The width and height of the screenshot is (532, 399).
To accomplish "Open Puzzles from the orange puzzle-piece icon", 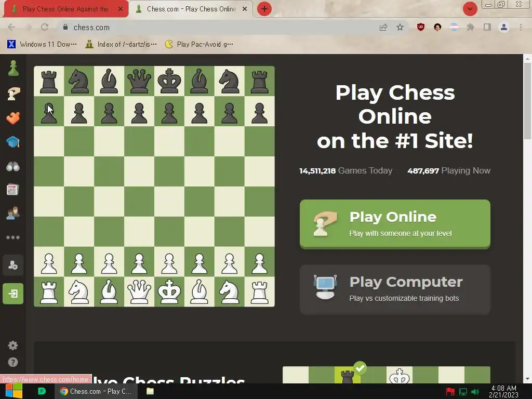I will [13, 118].
